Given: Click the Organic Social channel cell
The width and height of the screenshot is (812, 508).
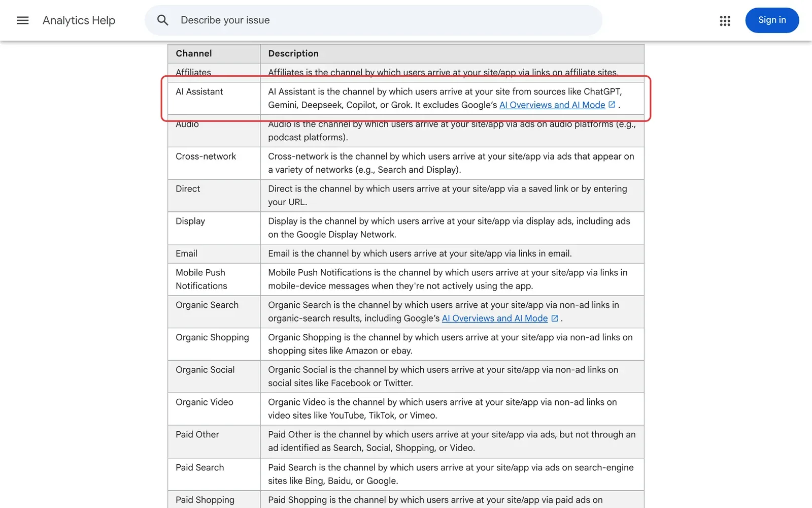Looking at the screenshot, I should [x=214, y=376].
